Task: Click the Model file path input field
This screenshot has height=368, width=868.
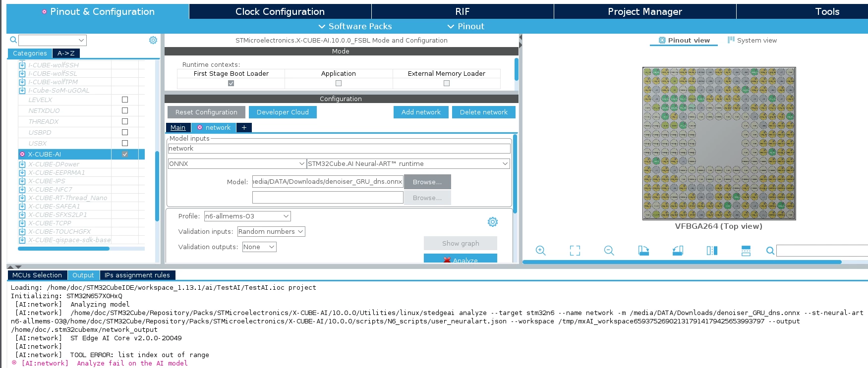Action: tap(328, 182)
